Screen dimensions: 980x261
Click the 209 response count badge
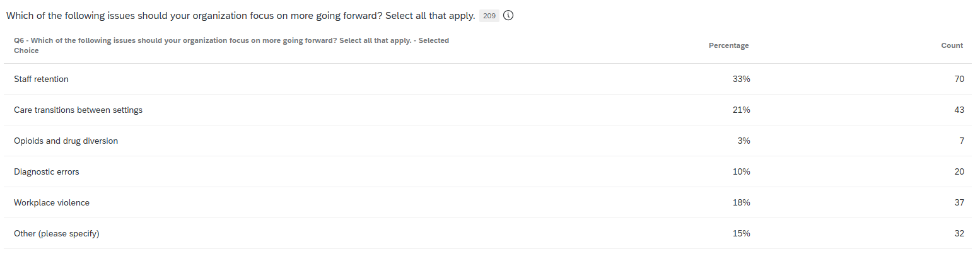489,16
